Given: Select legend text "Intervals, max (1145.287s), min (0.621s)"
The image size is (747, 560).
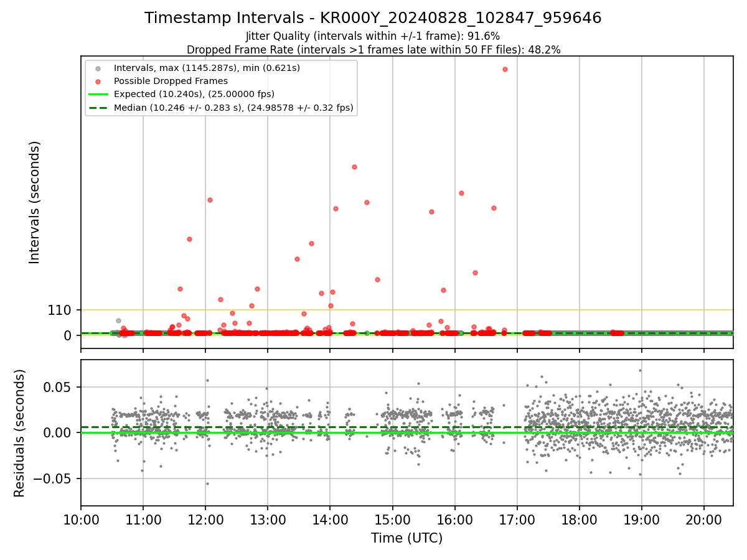Looking at the screenshot, I should (x=207, y=68).
